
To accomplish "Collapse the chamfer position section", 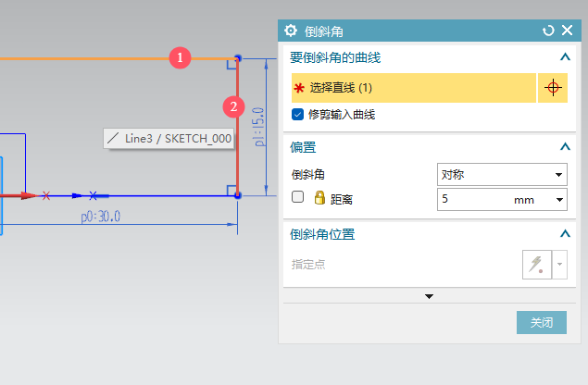I will coord(565,234).
